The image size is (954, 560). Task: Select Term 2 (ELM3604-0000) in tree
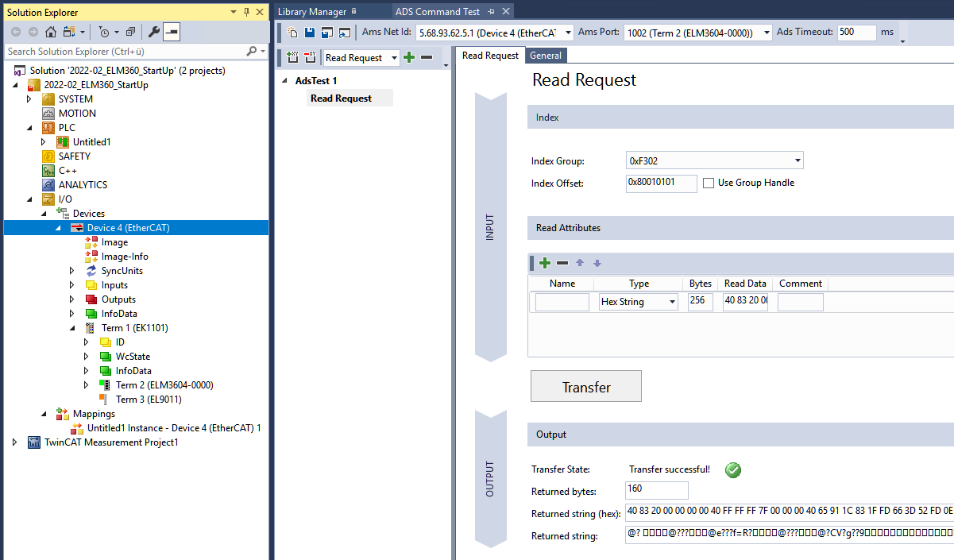[164, 385]
